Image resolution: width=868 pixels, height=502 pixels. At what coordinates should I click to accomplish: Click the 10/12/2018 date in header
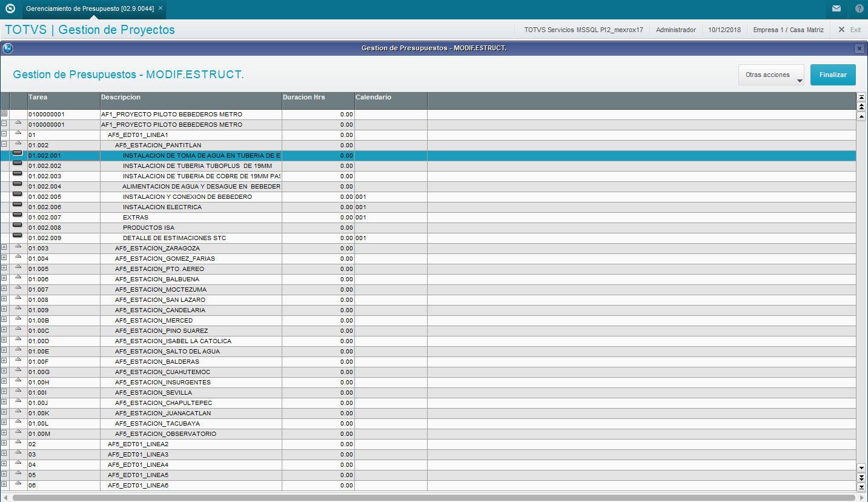724,30
